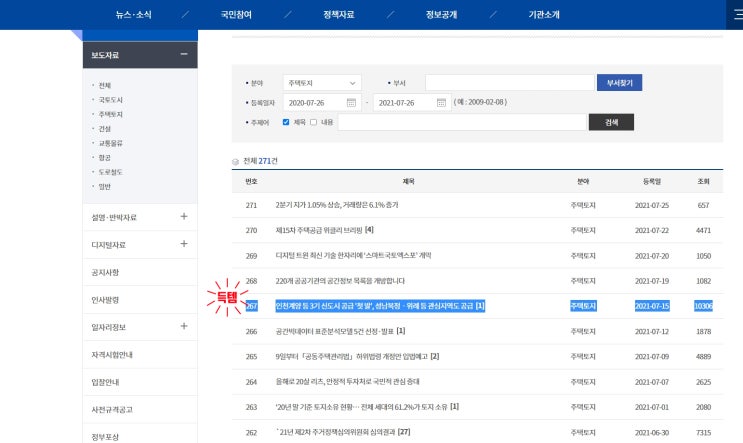Click the 등록일 column header
The image size is (743, 443).
[x=652, y=181]
